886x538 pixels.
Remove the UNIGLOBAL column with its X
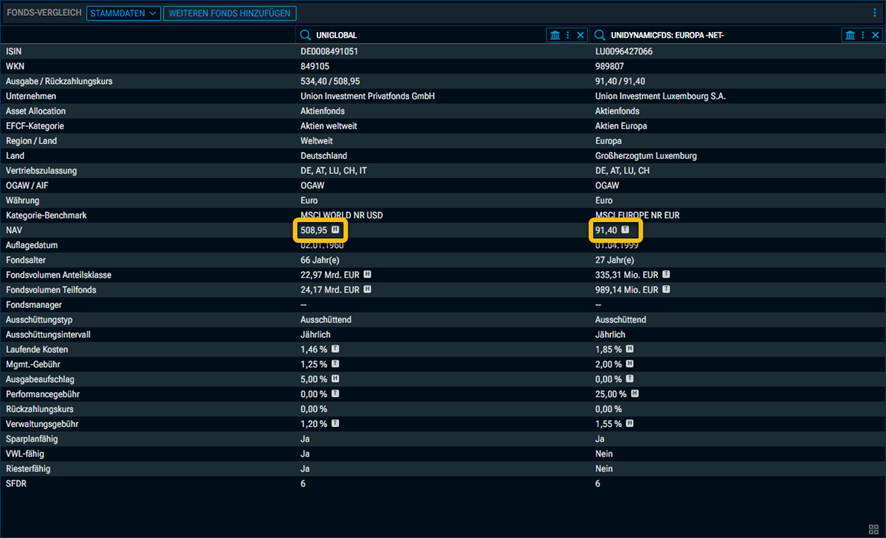[580, 35]
